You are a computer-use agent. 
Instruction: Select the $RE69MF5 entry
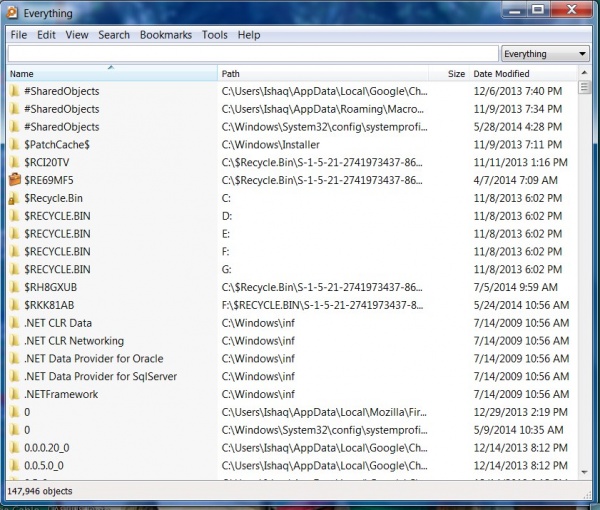(49, 180)
